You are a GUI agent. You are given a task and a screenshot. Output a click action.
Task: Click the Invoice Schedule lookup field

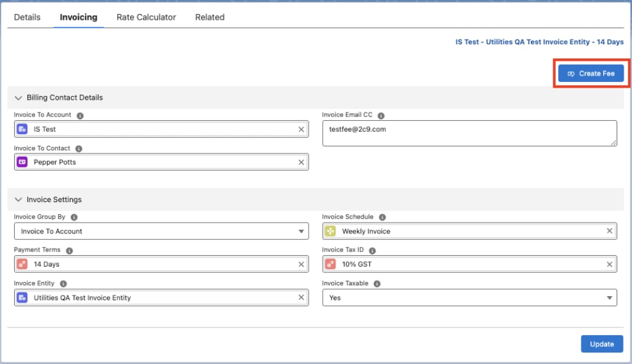469,231
